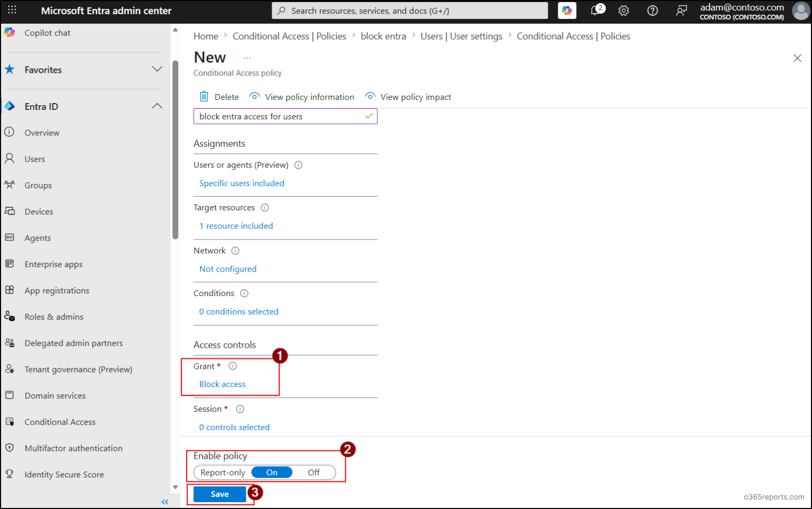
Task: Click the Delete trash icon
Action: 204,96
